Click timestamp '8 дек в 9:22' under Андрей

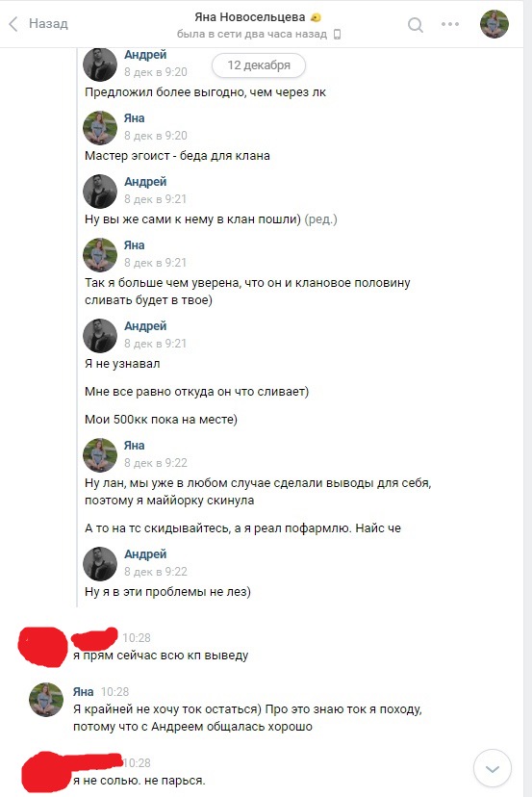point(156,572)
